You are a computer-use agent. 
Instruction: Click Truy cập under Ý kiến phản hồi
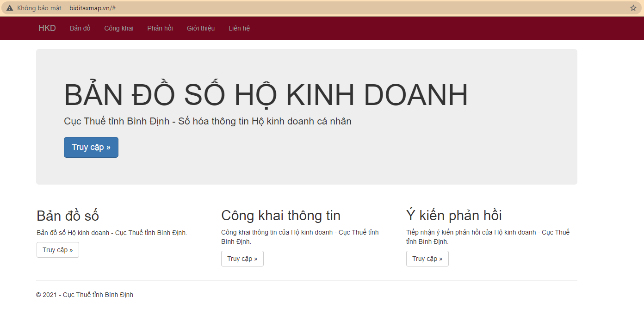pyautogui.click(x=427, y=259)
